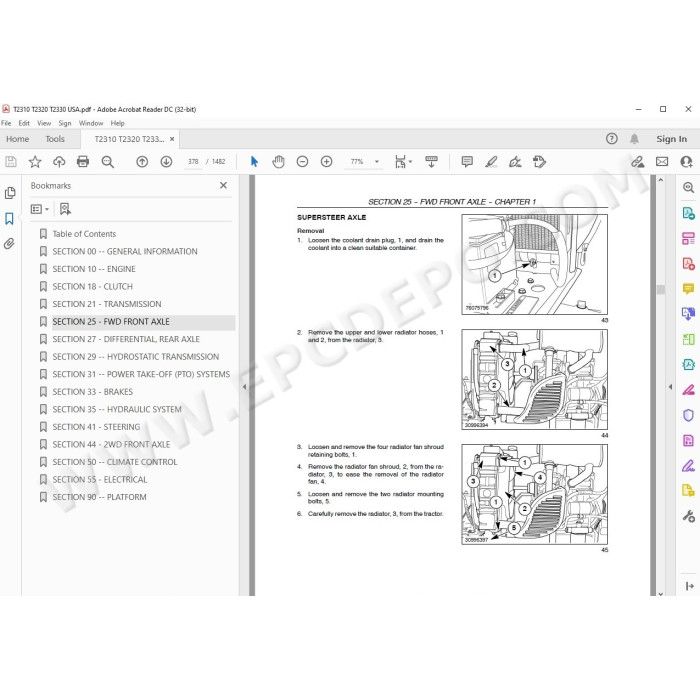Toggle scrolling mode icon
Viewport: 700px width, 700px height.
431,162
